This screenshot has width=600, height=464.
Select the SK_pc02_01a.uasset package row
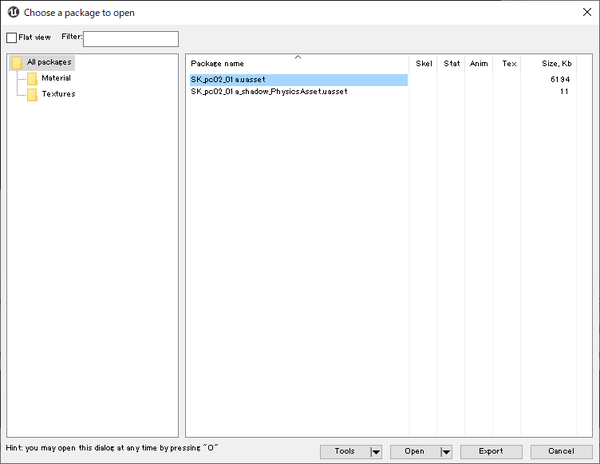click(x=299, y=80)
